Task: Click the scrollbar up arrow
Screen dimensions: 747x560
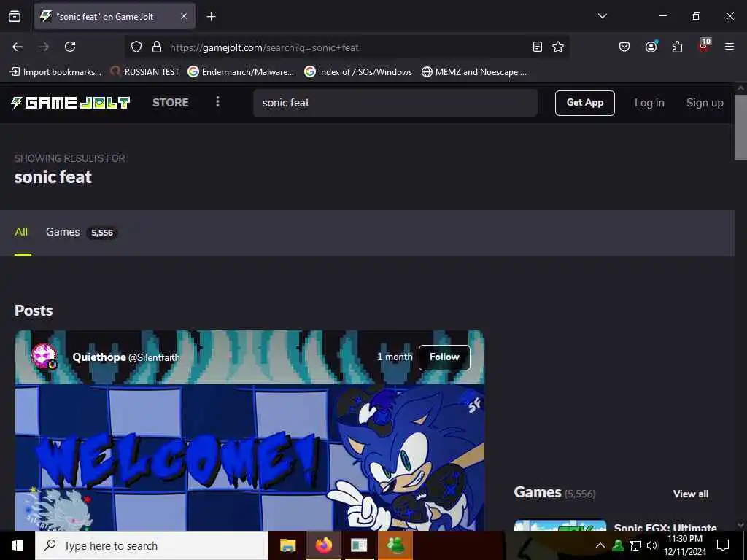Action: pyautogui.click(x=741, y=88)
